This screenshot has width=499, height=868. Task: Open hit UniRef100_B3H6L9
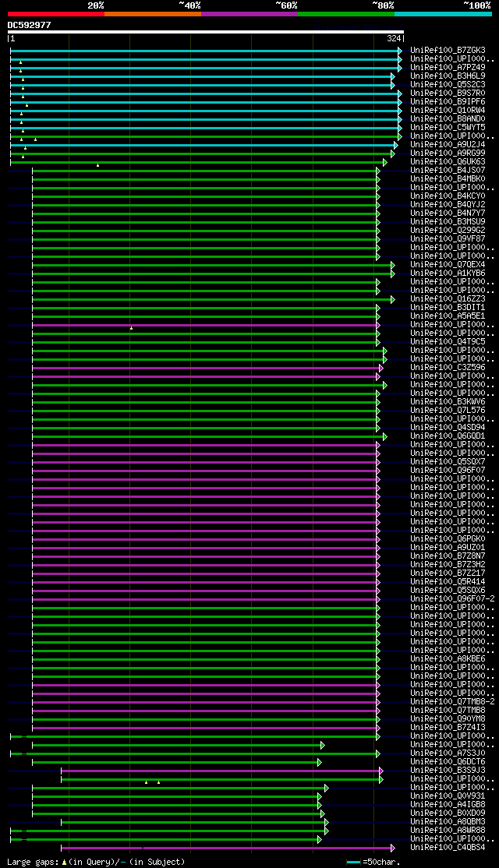pos(448,76)
